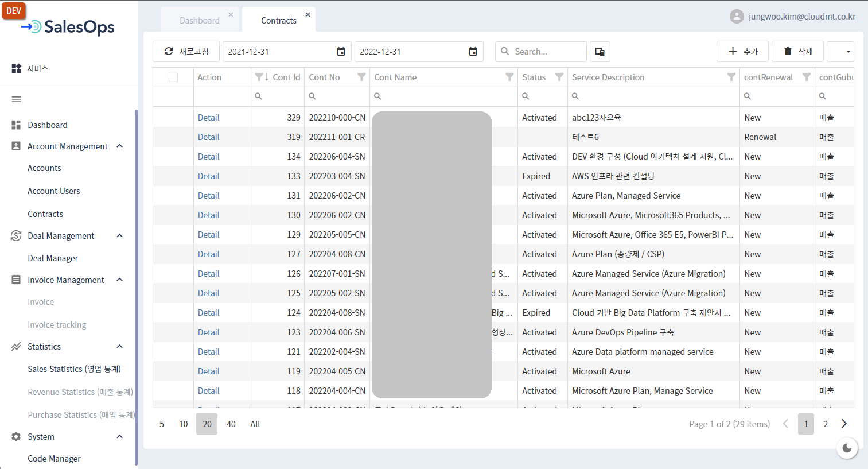868x469 pixels.
Task: Select the Contracts tab
Action: tap(279, 20)
